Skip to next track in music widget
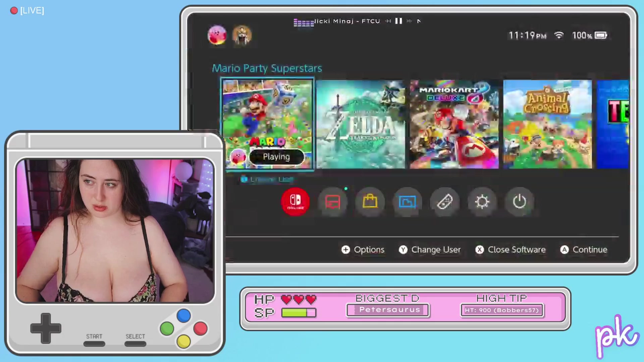 tap(409, 21)
